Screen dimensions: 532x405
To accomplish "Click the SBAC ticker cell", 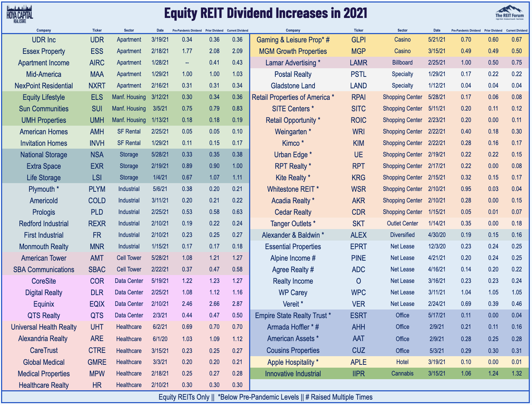I will click(x=97, y=270).
